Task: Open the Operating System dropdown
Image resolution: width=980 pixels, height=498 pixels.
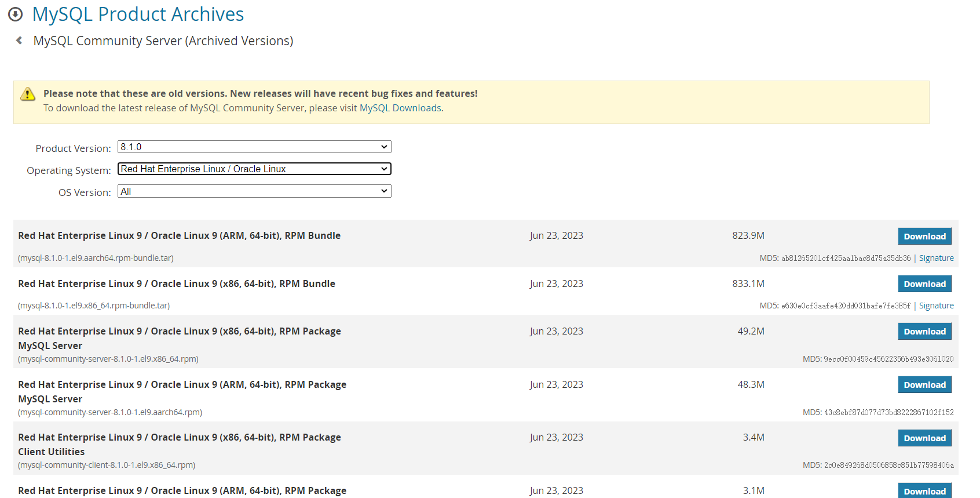Action: pyautogui.click(x=254, y=169)
